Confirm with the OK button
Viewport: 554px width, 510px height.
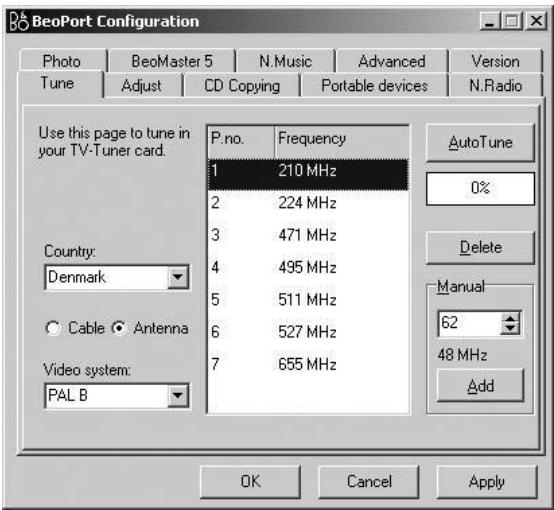coord(251,481)
